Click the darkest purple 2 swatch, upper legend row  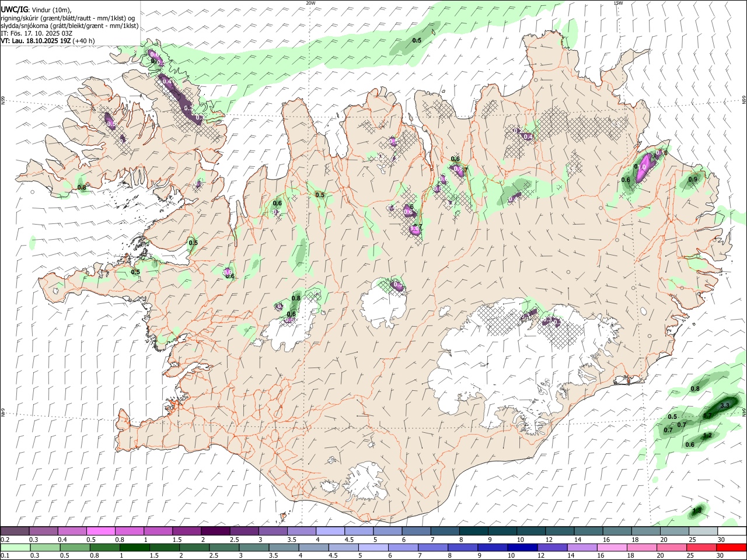(x=215, y=531)
